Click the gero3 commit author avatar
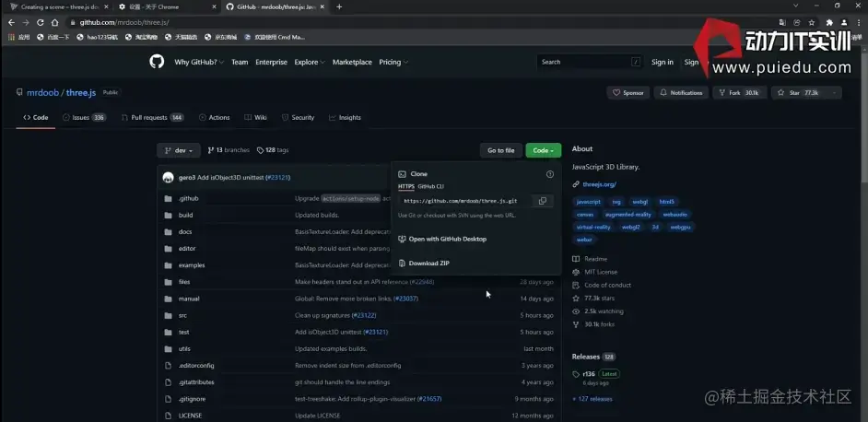The height and width of the screenshot is (422, 868). pos(168,177)
